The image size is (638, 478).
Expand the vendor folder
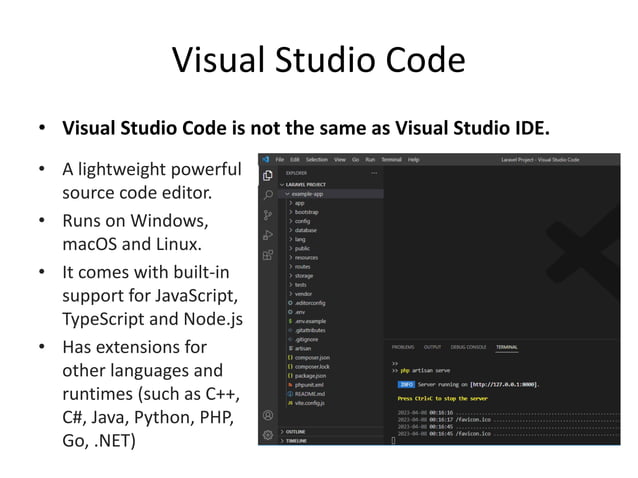[303, 293]
